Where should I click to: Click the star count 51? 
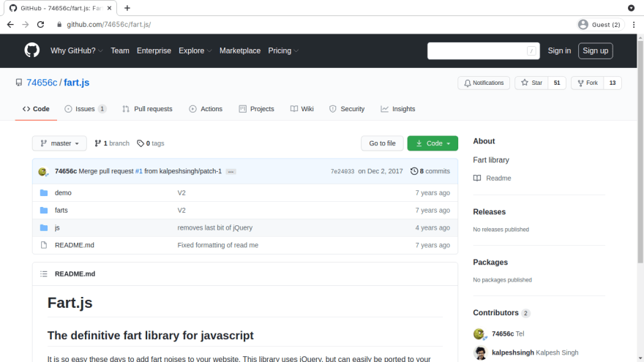pyautogui.click(x=557, y=83)
